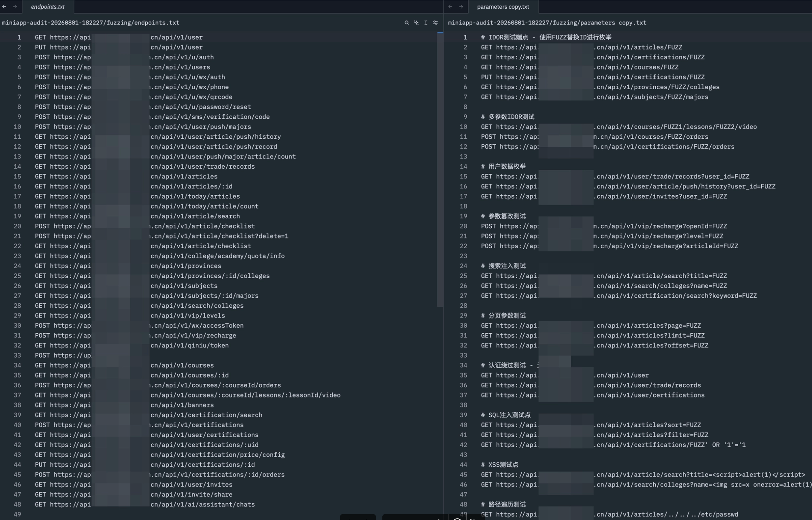812x520 pixels.
Task: Click the endpoints.txt vertical scrollbar thumb
Action: click(440, 169)
